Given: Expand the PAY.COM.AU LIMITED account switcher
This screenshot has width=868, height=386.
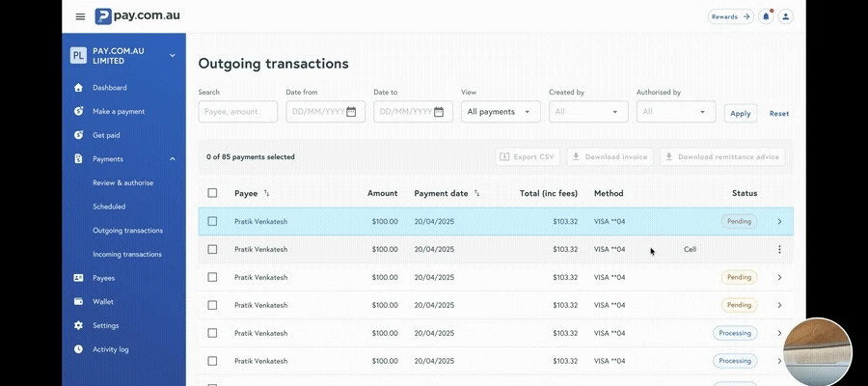Looking at the screenshot, I should click(173, 55).
